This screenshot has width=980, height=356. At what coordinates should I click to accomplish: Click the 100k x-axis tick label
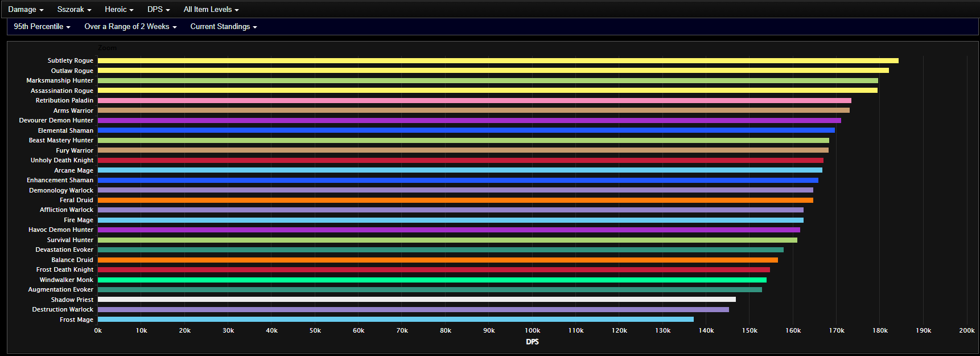532,330
